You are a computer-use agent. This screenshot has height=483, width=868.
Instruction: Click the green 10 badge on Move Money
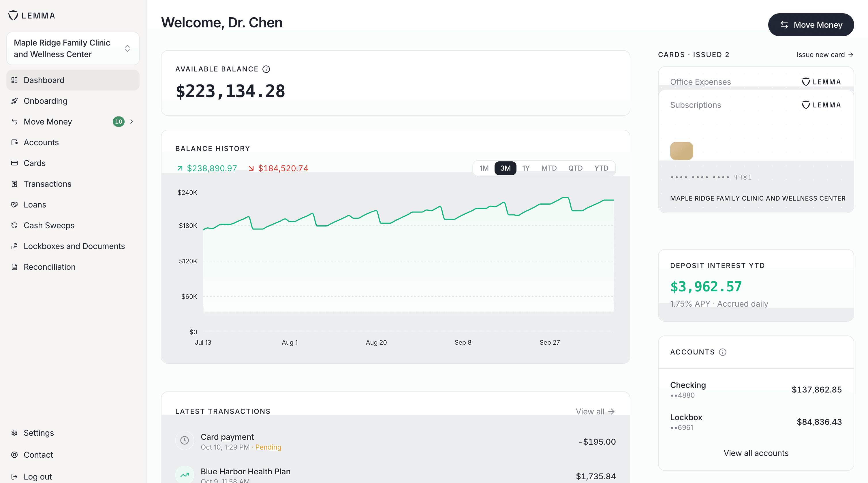coord(119,122)
